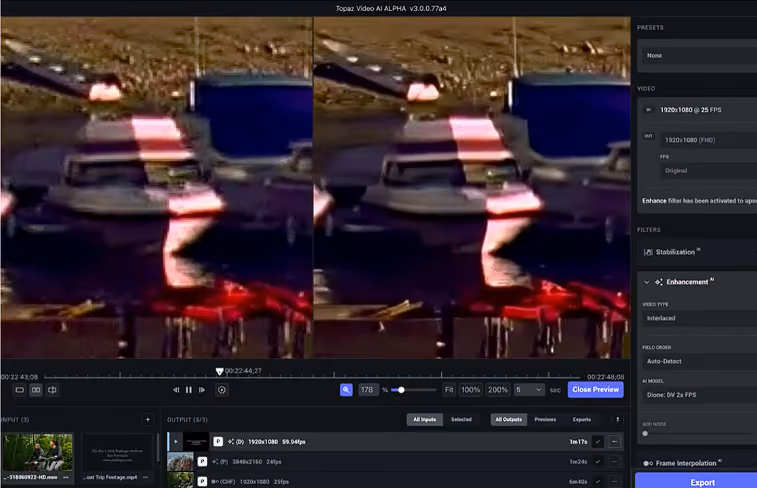Switch to the Previews tab
The image size is (757, 488).
pyautogui.click(x=545, y=419)
